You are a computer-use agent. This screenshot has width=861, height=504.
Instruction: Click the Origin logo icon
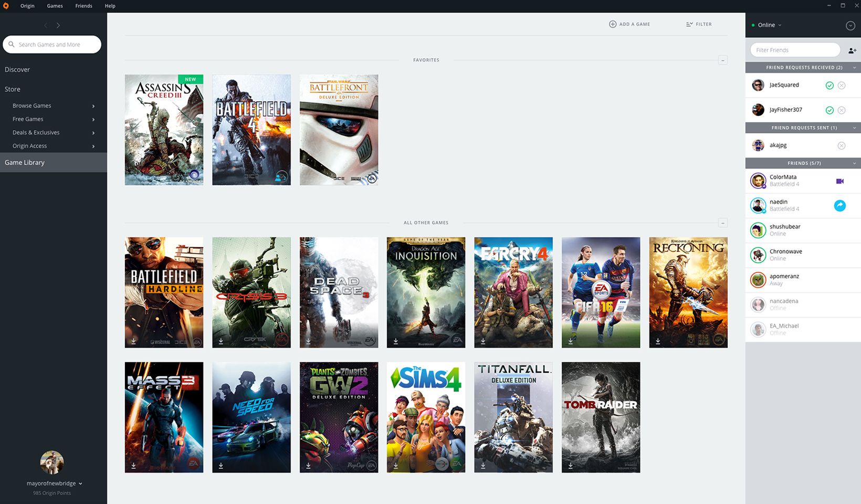point(6,6)
